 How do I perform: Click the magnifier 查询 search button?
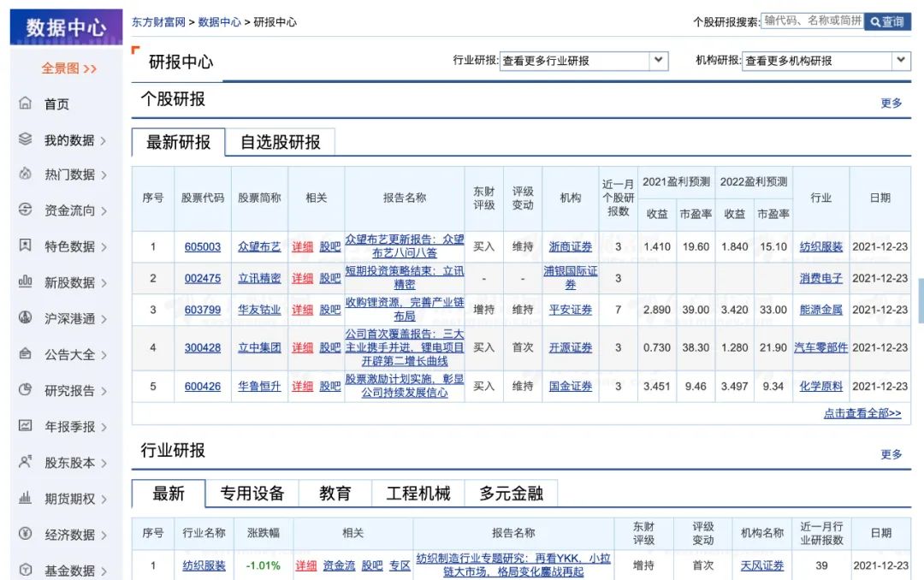tap(887, 21)
